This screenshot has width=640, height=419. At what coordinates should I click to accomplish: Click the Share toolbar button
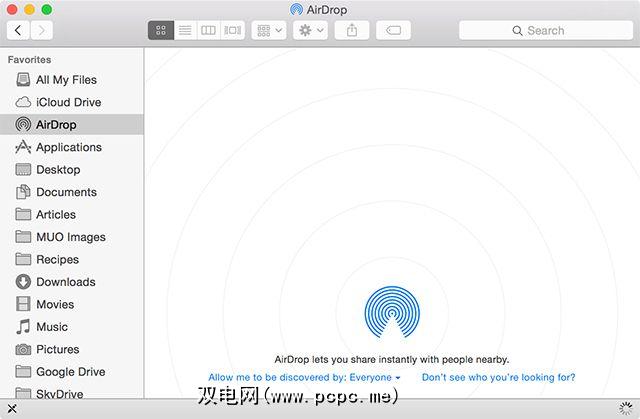pyautogui.click(x=352, y=30)
